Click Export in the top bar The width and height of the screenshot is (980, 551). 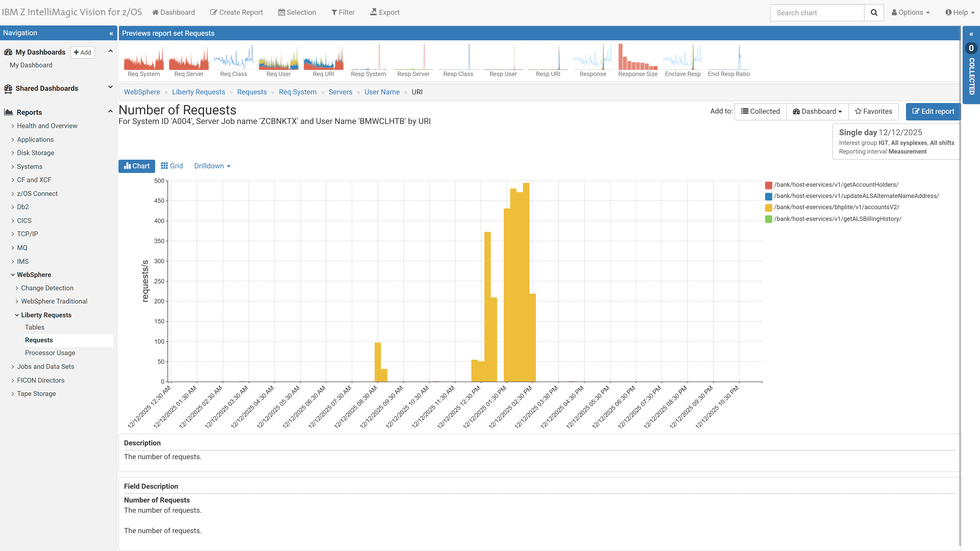click(385, 12)
